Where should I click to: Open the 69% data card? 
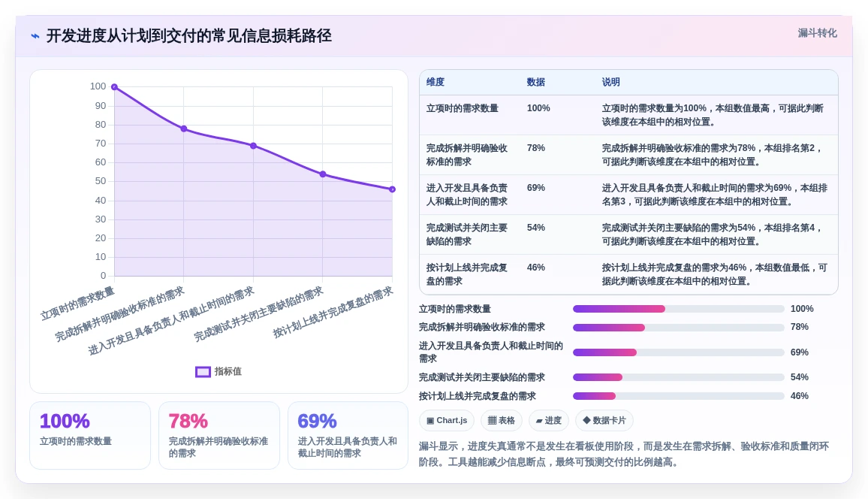pyautogui.click(x=348, y=436)
